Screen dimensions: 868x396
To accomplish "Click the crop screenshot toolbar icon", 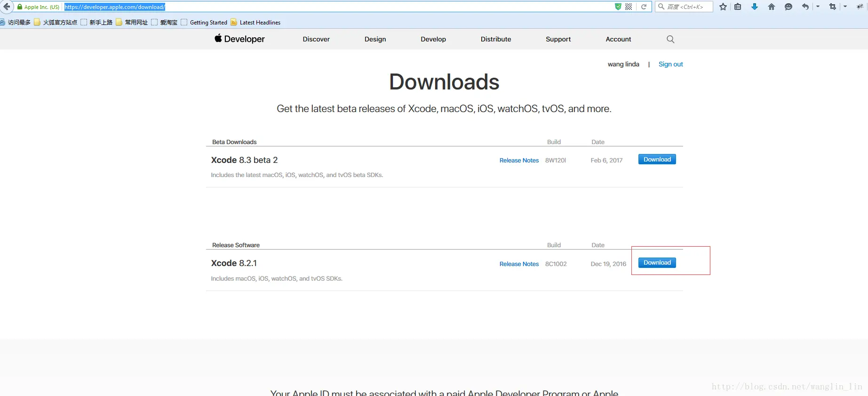I will 833,7.
